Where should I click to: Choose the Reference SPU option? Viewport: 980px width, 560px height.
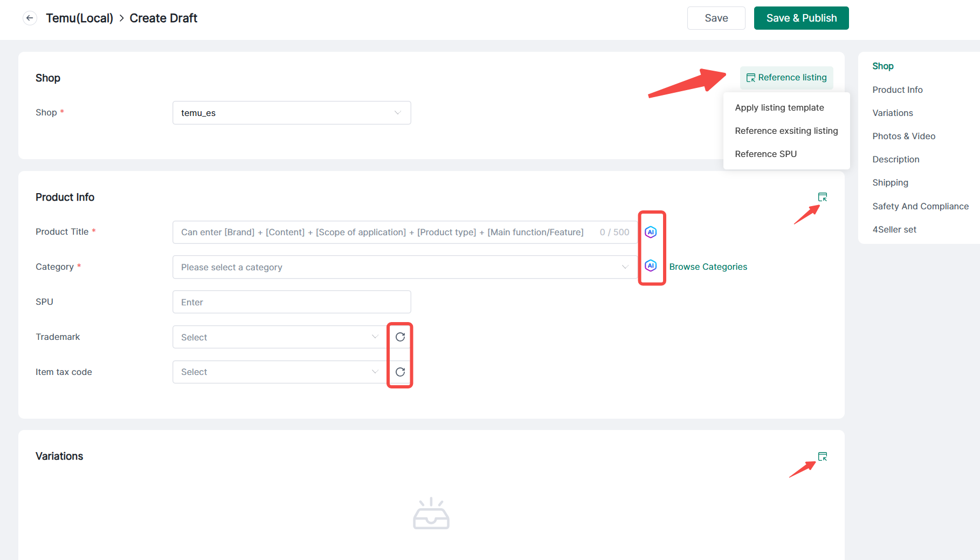click(765, 154)
